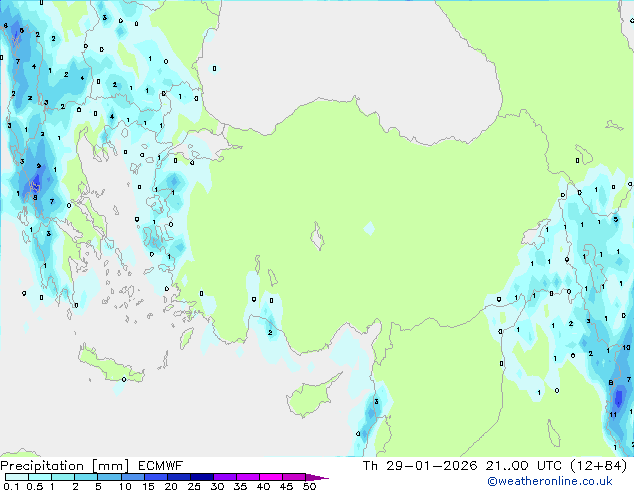Screen dimensions: 634x490
Task: Click the "0.5" legend scale label
Action: coord(35,486)
